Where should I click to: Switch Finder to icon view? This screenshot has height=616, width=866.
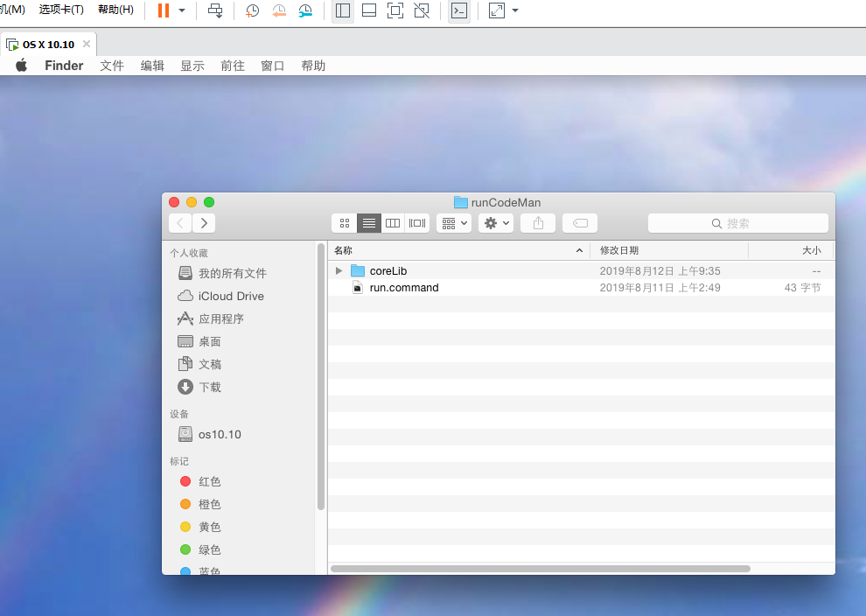(345, 223)
